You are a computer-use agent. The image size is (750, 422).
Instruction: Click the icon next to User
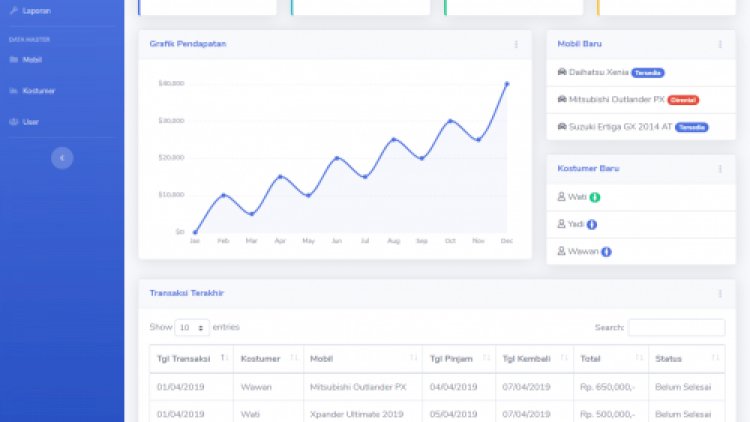click(x=14, y=122)
